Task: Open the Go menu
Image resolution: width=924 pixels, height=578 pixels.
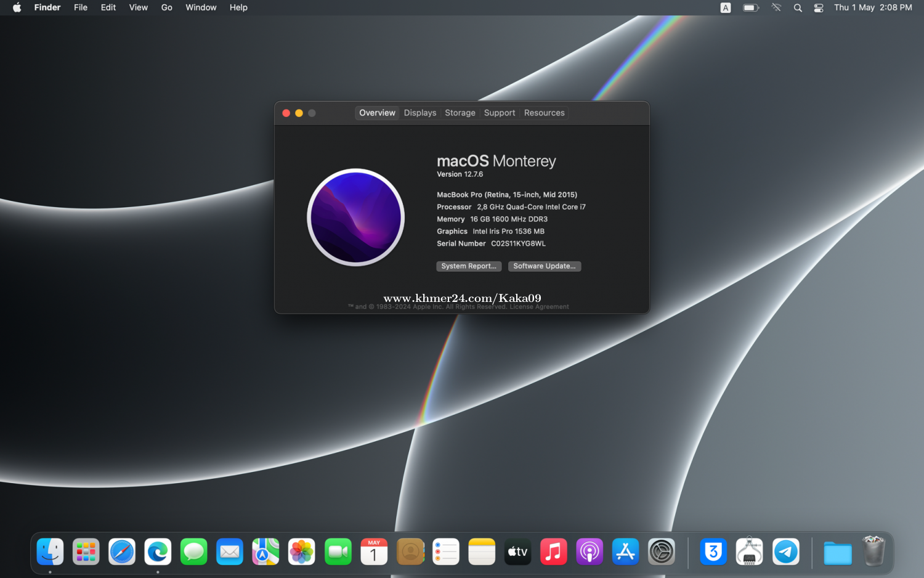Action: pyautogui.click(x=167, y=7)
